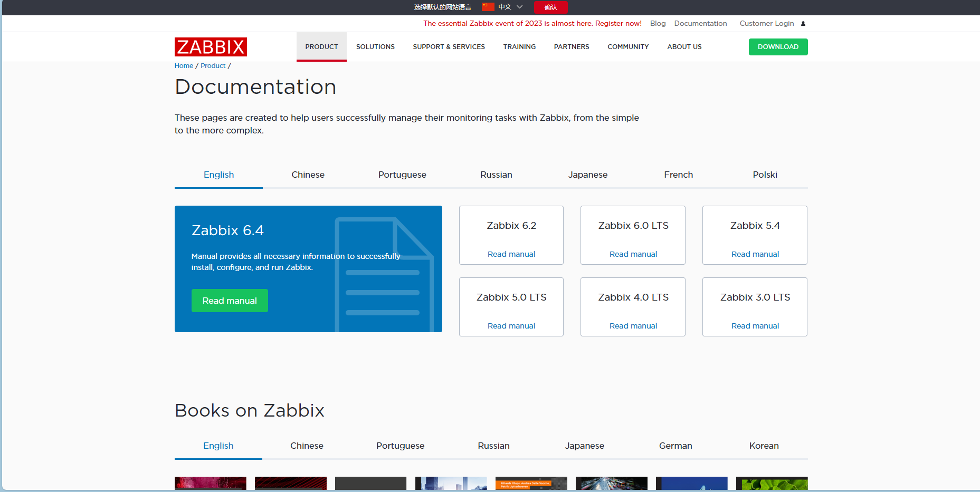Viewport: 980px width, 492px height.
Task: Select Japanese documentation tab
Action: [588, 175]
